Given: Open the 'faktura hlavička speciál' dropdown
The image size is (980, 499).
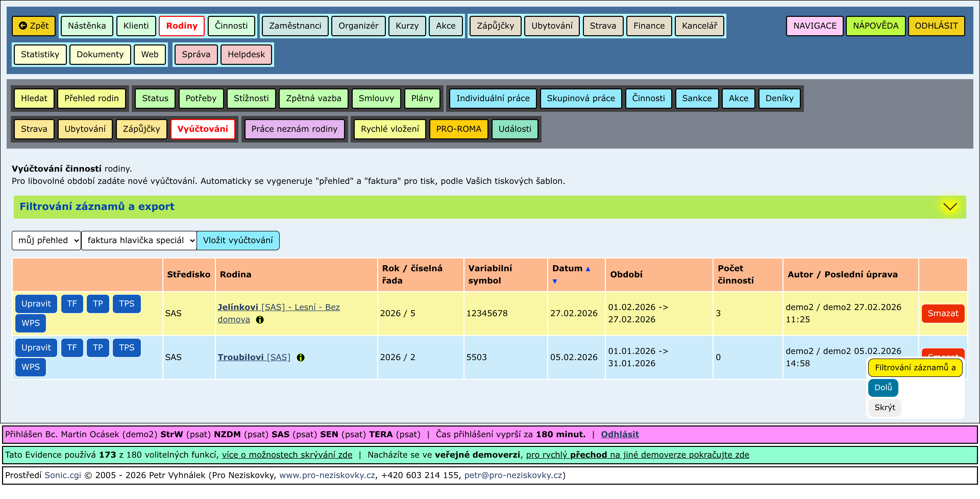Looking at the screenshot, I should pos(139,241).
